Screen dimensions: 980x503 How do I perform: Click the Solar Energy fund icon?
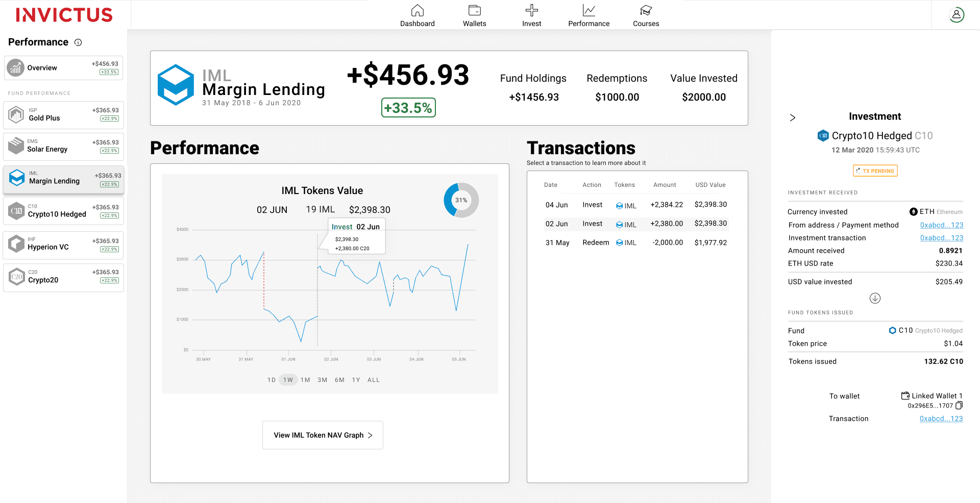click(x=16, y=146)
